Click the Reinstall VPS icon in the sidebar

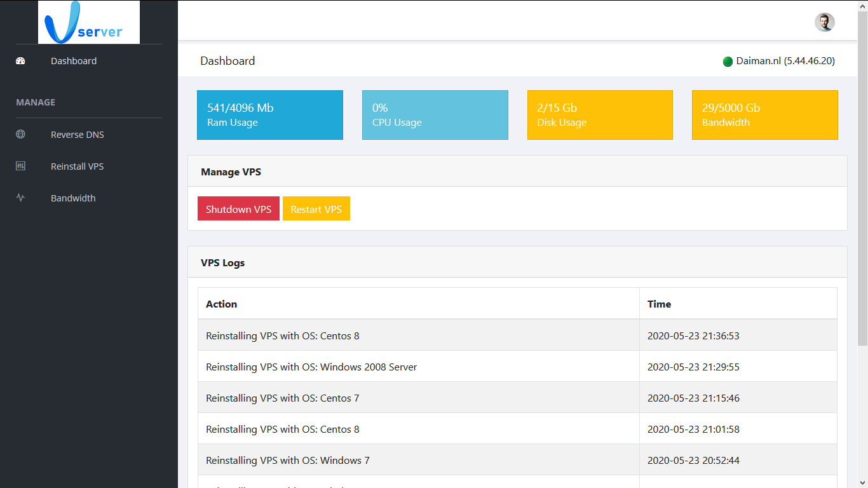point(20,166)
